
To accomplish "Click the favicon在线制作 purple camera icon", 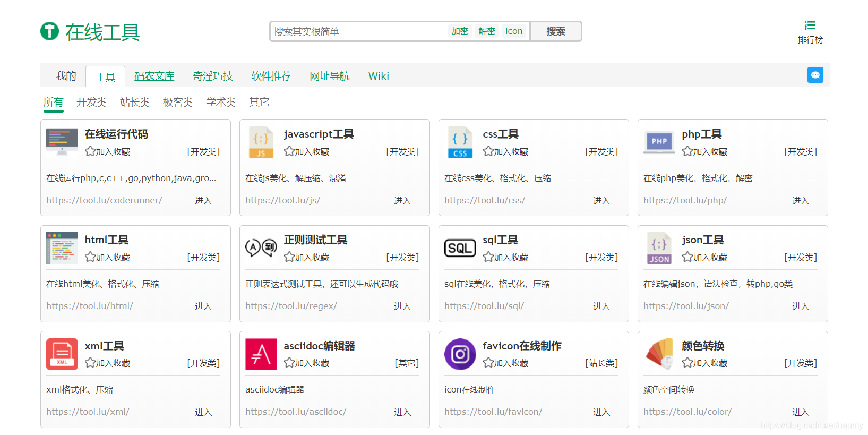I will [x=460, y=354].
